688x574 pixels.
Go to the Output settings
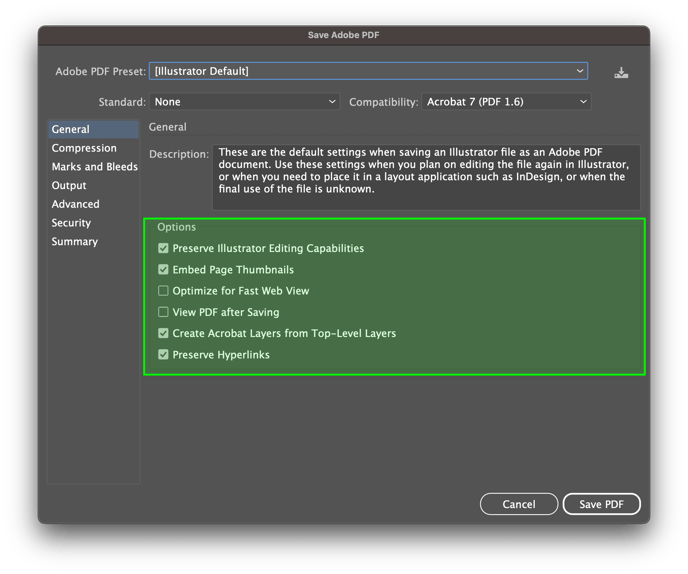69,186
